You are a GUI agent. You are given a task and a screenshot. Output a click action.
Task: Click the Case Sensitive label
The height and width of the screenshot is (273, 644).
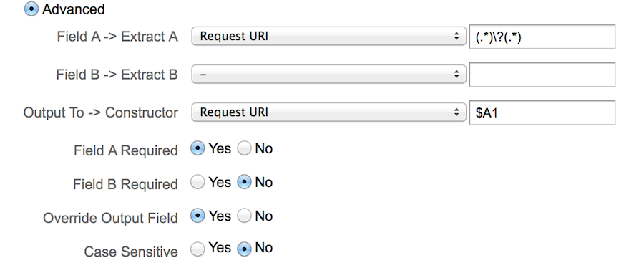click(x=131, y=252)
